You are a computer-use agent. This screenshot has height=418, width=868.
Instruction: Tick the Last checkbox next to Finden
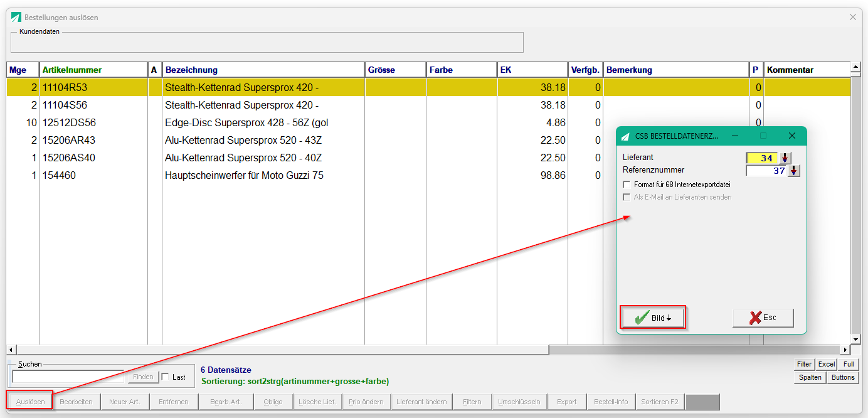pyautogui.click(x=166, y=377)
